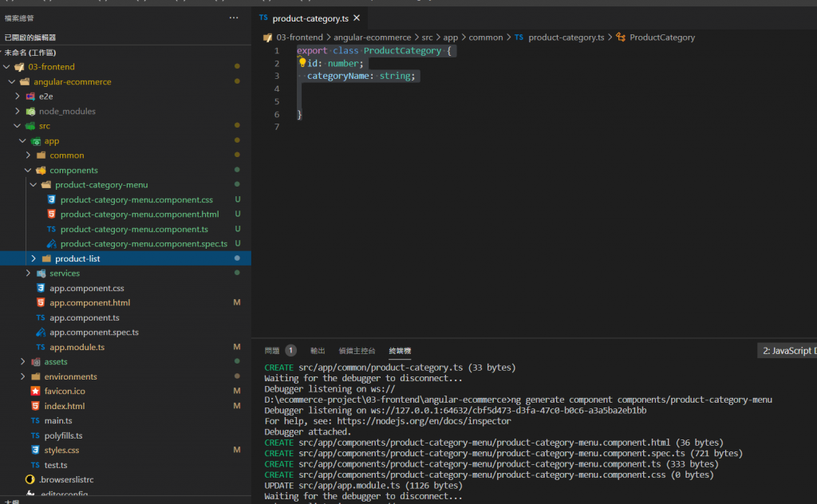Click the app.component.spec.ts test file icon
This screenshot has height=504, width=817.
pyautogui.click(x=41, y=333)
